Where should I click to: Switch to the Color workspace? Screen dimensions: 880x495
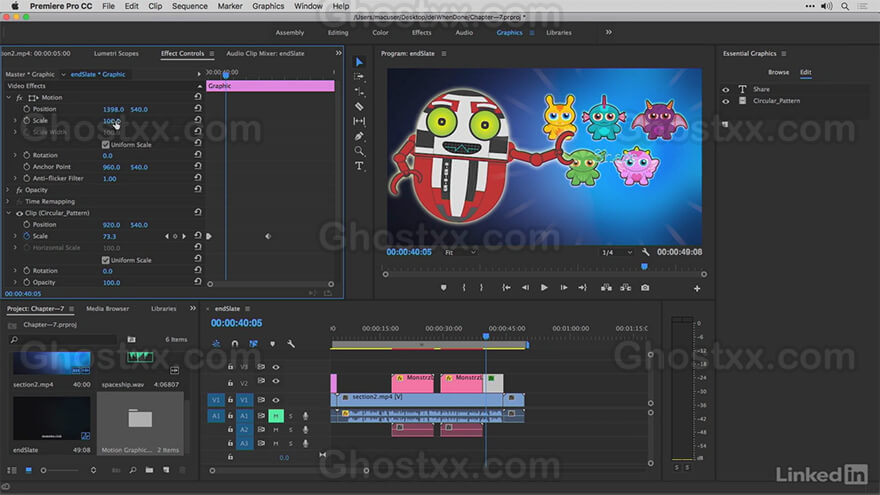380,33
